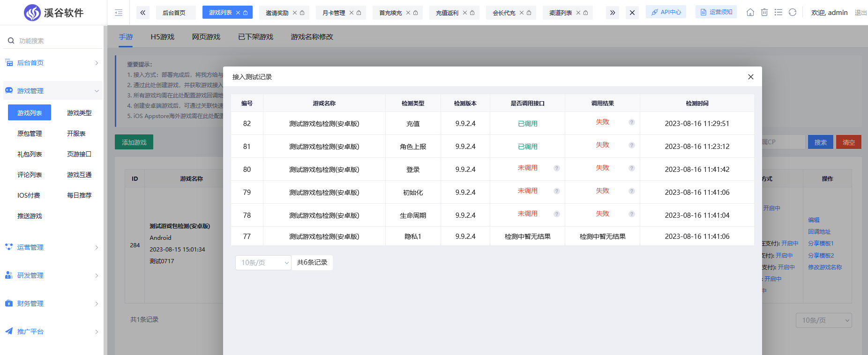Click help icon beside 未调用 in row 79
Viewport: 868px width, 355px height.
click(557, 191)
